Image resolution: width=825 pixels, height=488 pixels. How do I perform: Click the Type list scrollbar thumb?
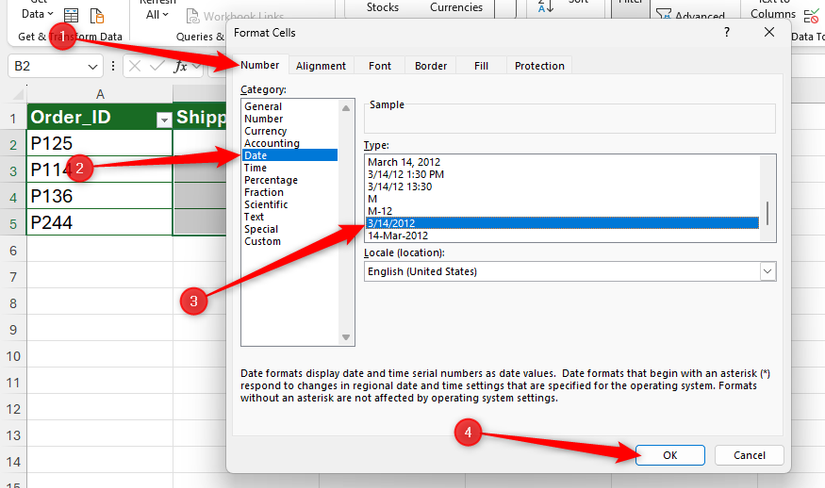pyautogui.click(x=768, y=213)
